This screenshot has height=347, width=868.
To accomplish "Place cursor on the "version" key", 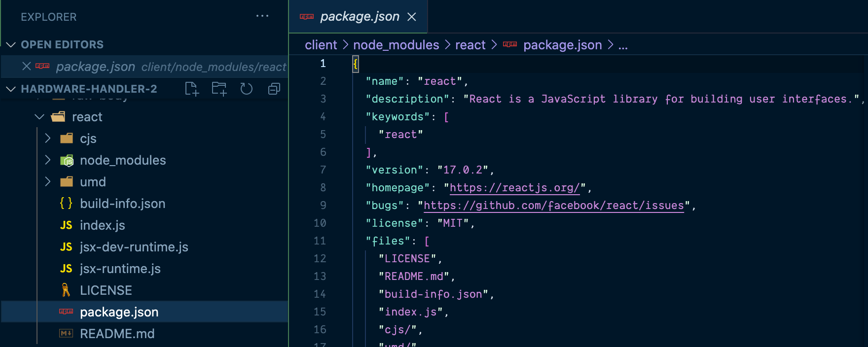I will coord(395,170).
